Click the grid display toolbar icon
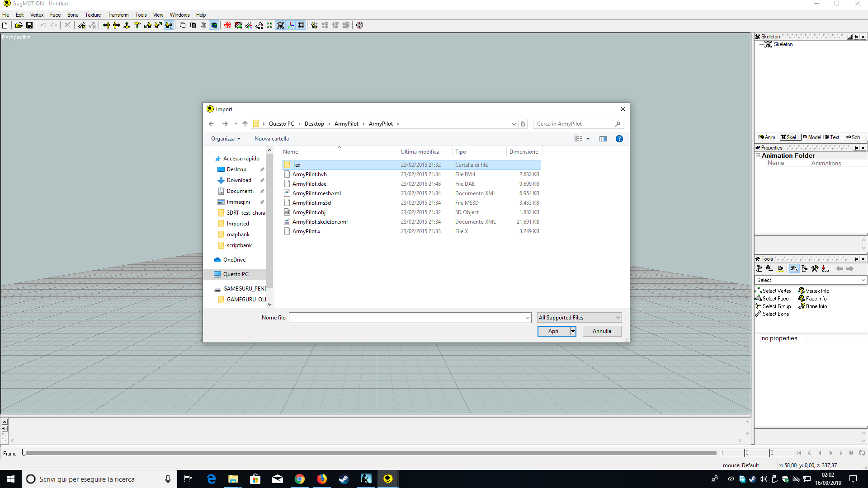The height and width of the screenshot is (488, 868). click(x=301, y=25)
